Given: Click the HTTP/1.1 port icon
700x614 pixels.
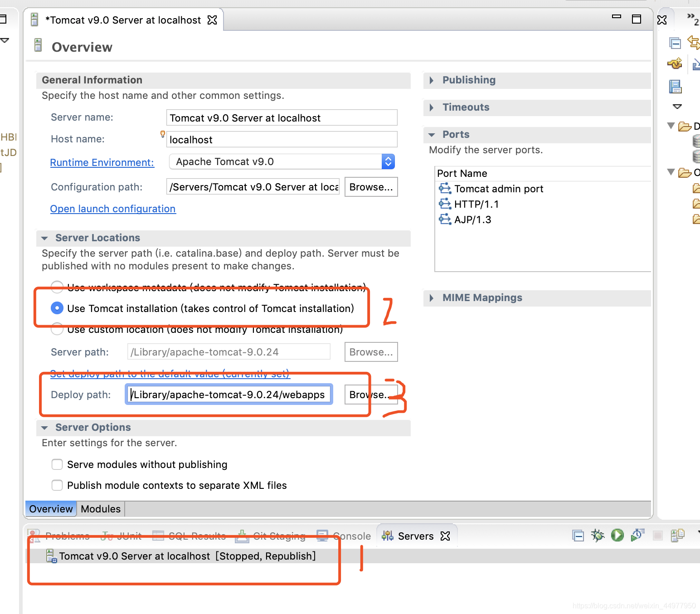Looking at the screenshot, I should [445, 204].
